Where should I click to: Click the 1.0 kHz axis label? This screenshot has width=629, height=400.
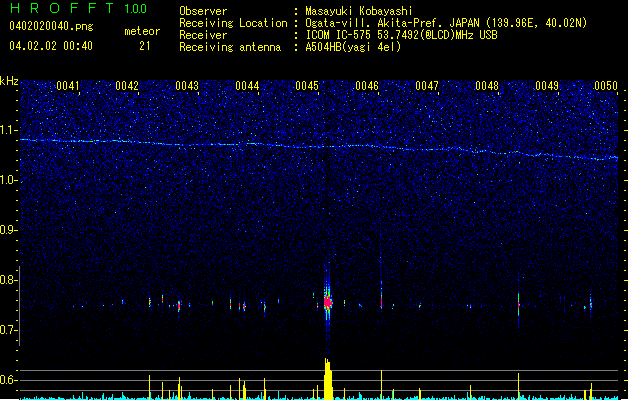[x=8, y=180]
